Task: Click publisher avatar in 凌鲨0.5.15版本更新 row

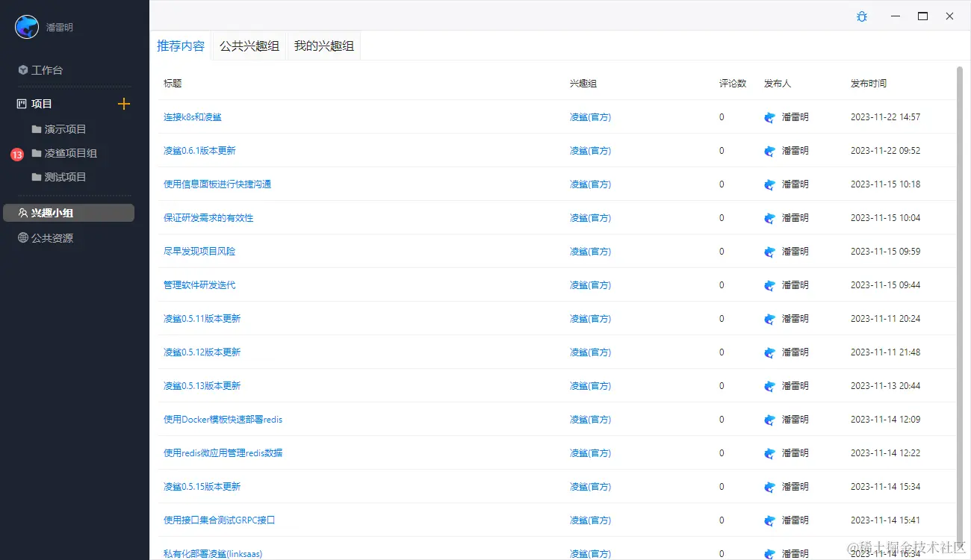Action: tap(770, 487)
